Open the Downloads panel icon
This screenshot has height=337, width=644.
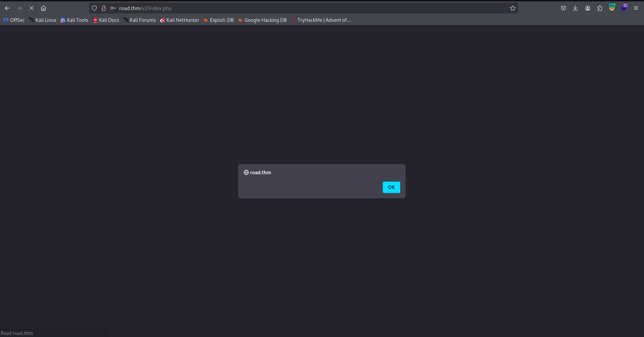pyautogui.click(x=575, y=8)
